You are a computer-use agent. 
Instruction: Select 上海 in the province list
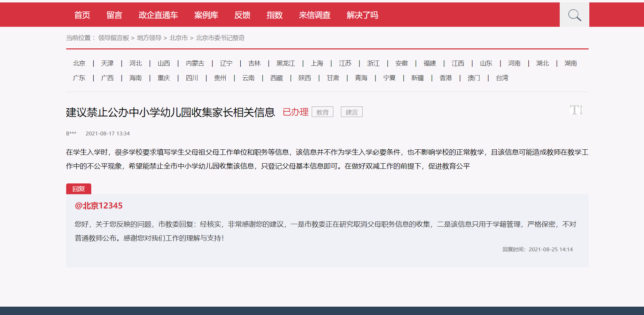click(x=317, y=63)
